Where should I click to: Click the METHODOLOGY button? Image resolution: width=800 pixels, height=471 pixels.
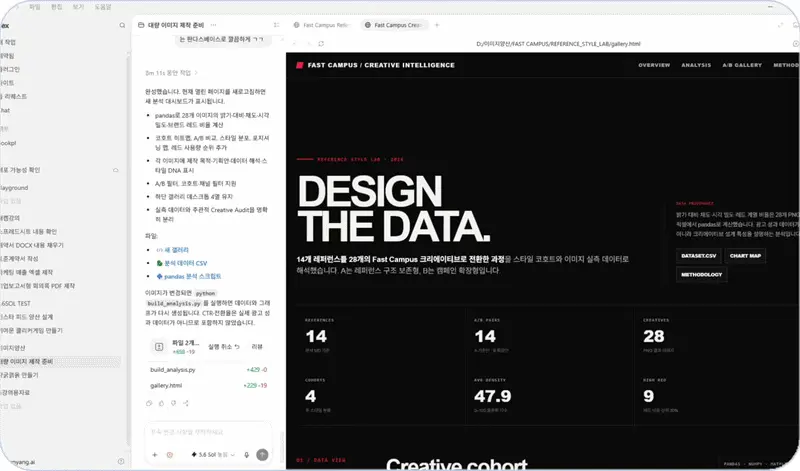click(x=702, y=275)
